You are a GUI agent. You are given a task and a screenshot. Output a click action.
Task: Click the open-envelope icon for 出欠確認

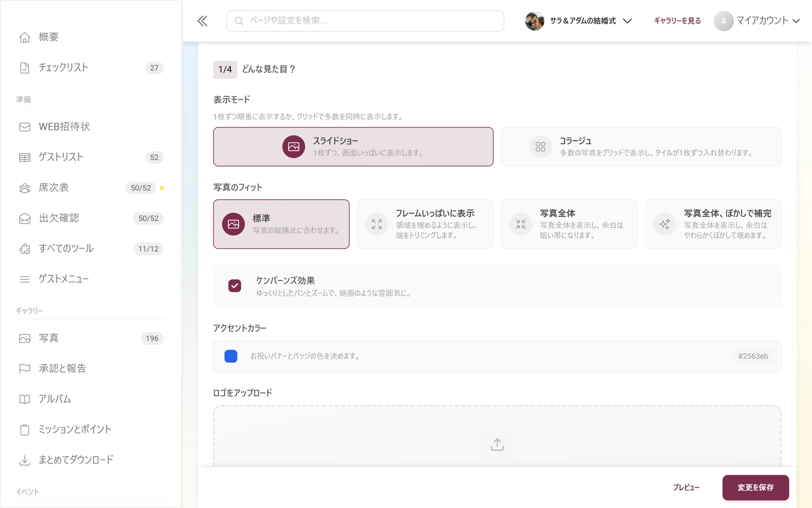point(25,218)
